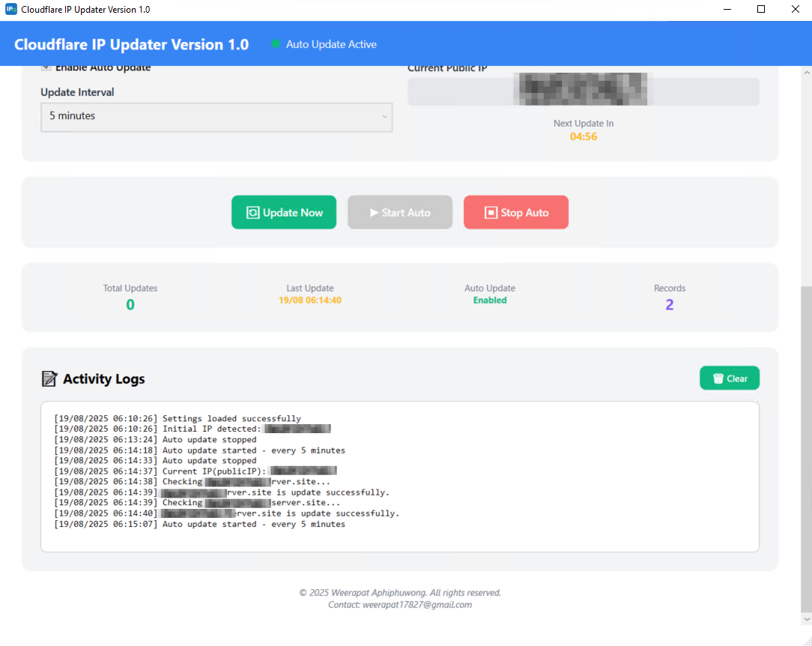Click the 06:15:07 'Auto update started' log entry

point(199,525)
